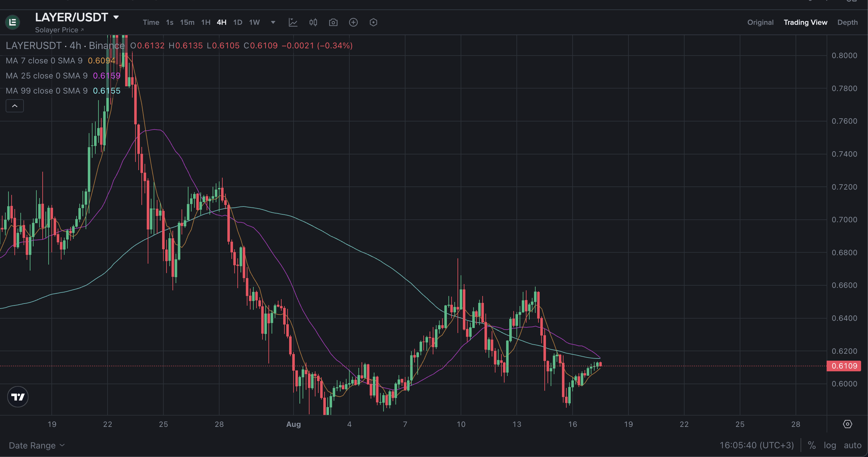Switch to the Original chart view
Viewport: 868px width, 457px height.
760,22
